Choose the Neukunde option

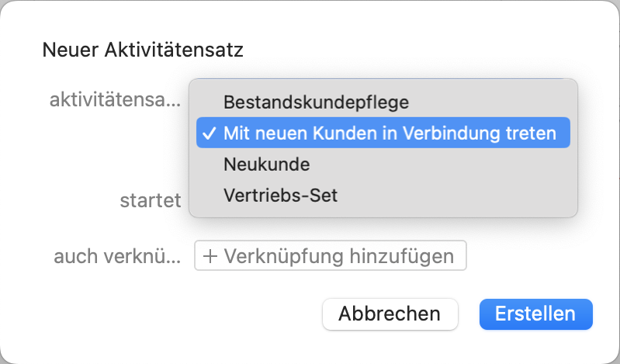tap(267, 165)
